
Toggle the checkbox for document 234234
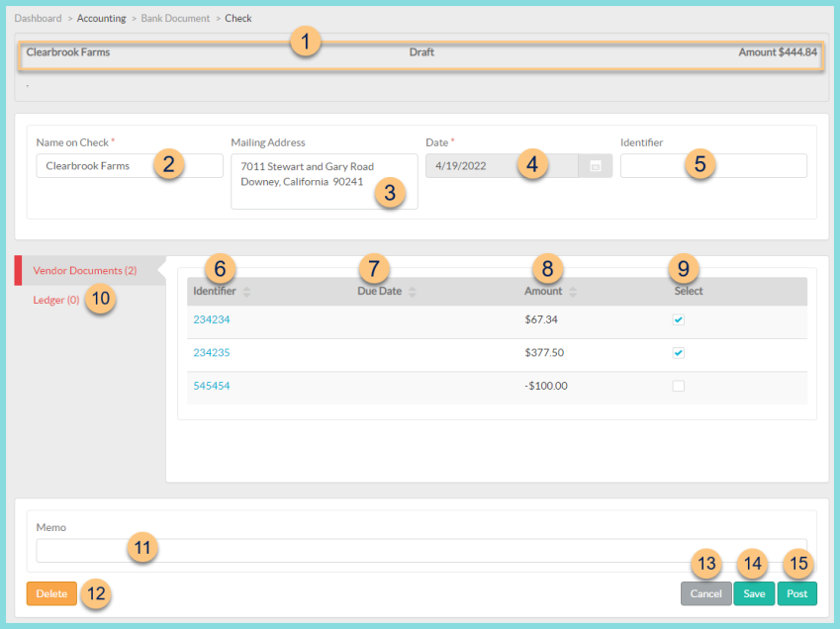pos(679,318)
